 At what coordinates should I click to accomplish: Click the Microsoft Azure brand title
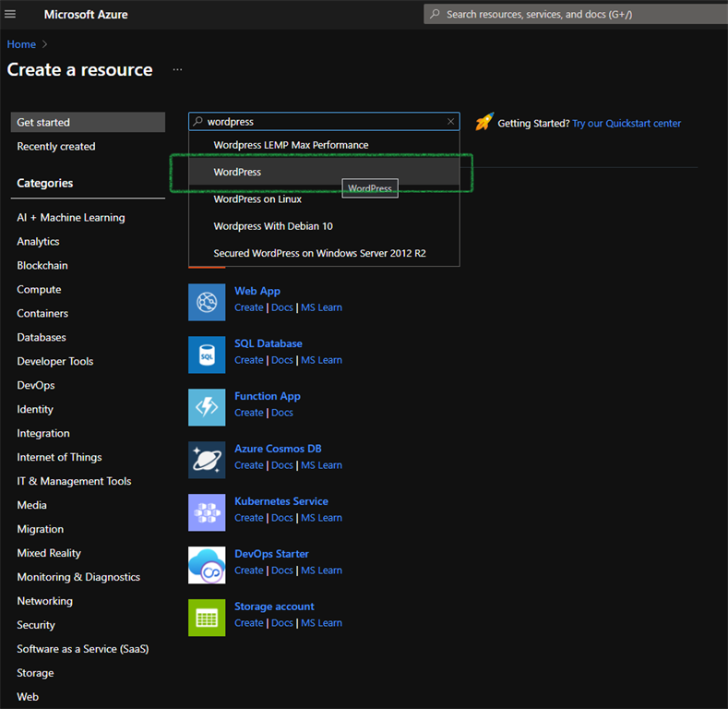86,15
